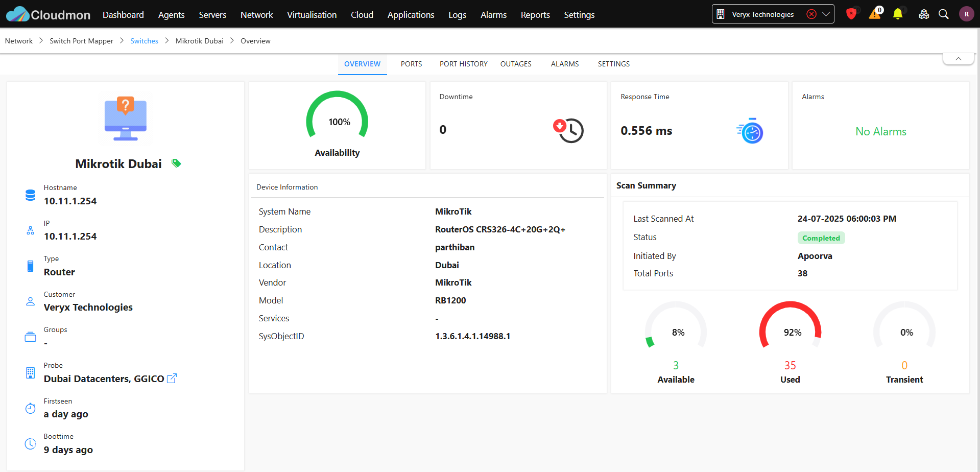
Task: Open the probe external link icon
Action: pyautogui.click(x=172, y=379)
